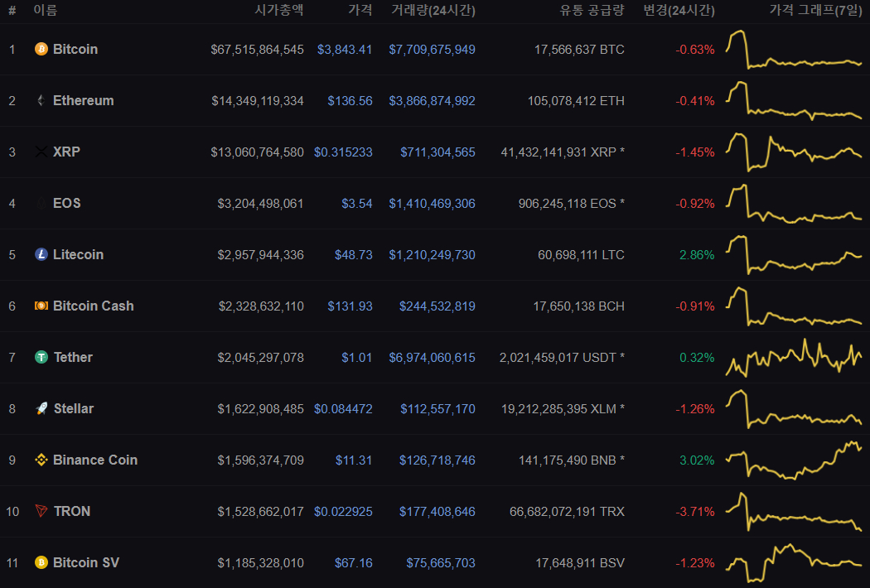The height and width of the screenshot is (588, 870).
Task: Open the Binance Coin 7-day price graph
Action: [794, 460]
